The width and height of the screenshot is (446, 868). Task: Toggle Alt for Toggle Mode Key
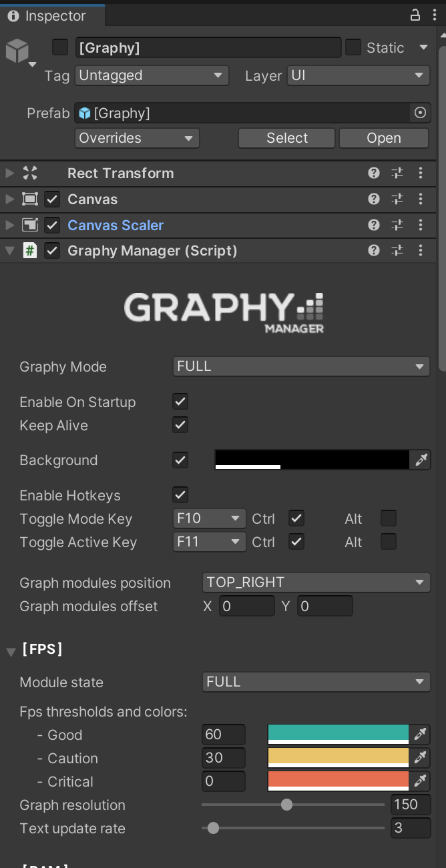(x=388, y=518)
